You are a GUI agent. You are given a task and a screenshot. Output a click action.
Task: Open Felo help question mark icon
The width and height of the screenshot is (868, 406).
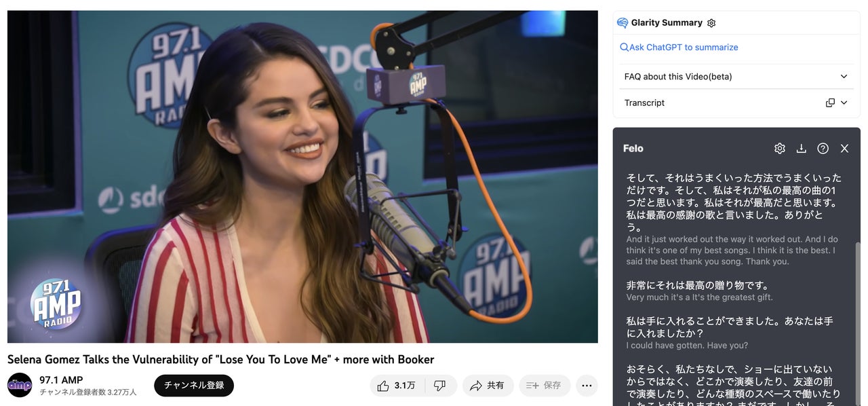(x=823, y=148)
